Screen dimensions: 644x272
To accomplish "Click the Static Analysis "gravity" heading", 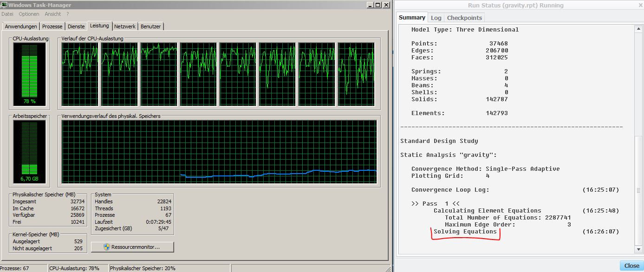I will coord(449,155).
